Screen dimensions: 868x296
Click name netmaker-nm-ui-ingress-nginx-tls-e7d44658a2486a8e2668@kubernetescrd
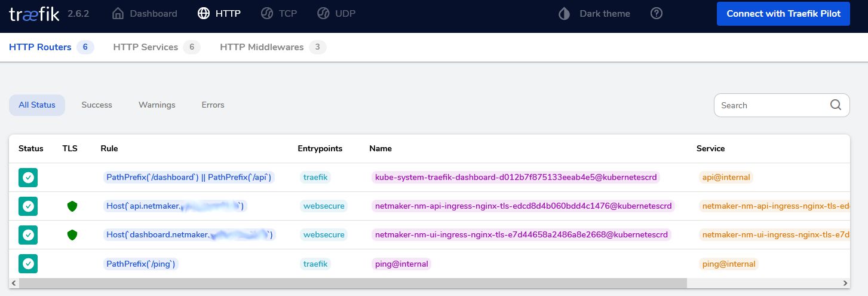522,234
